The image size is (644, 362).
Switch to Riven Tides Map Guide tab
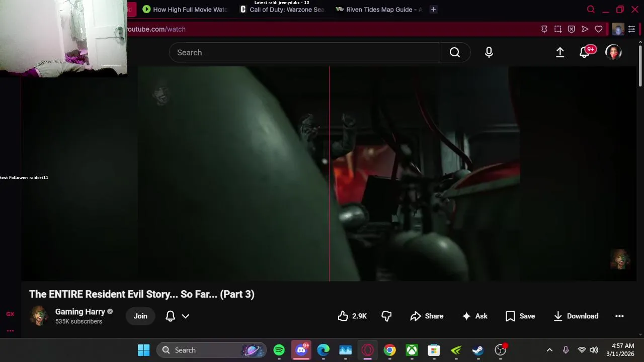(379, 10)
